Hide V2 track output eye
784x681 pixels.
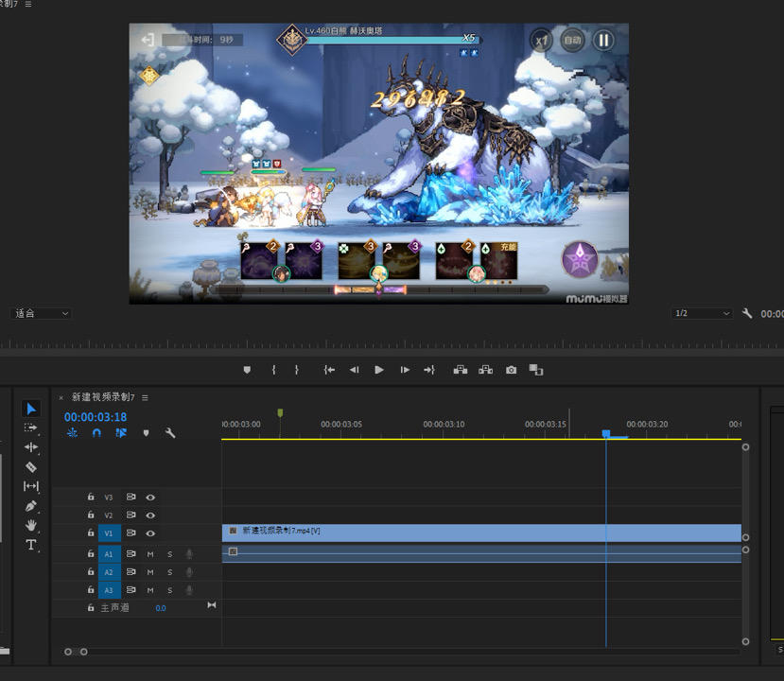pyautogui.click(x=150, y=515)
